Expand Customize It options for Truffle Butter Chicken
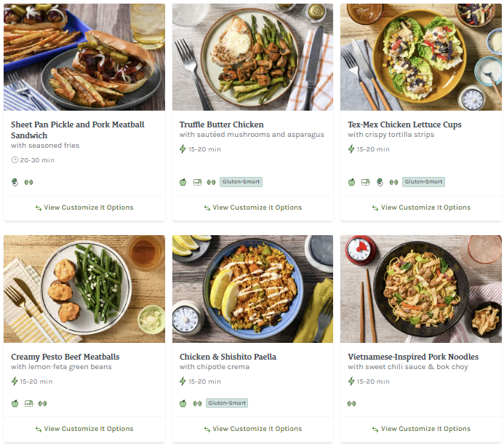The width and height of the screenshot is (504, 447). coord(252,207)
